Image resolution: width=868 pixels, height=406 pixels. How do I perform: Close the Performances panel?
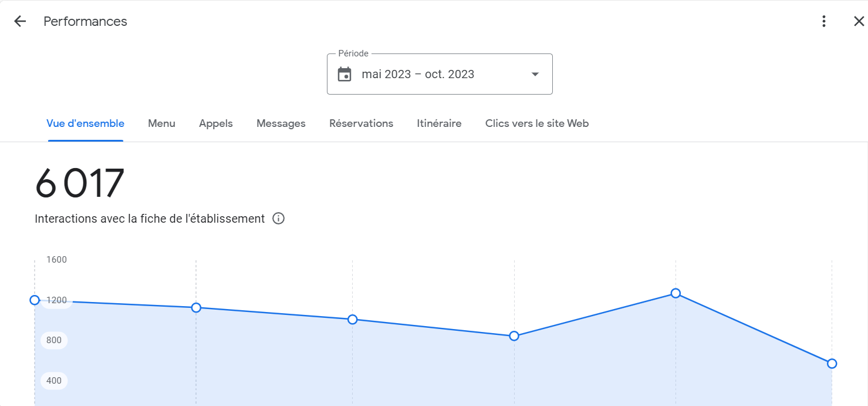tap(859, 22)
